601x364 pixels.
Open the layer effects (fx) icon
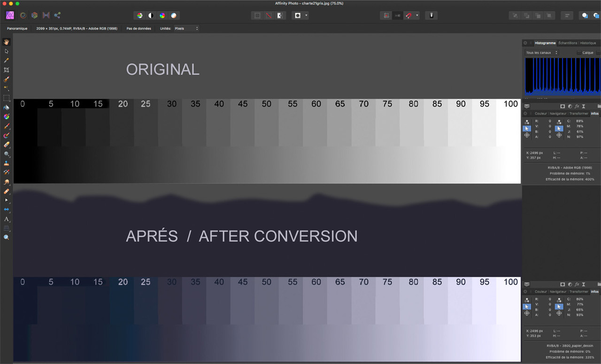577,106
